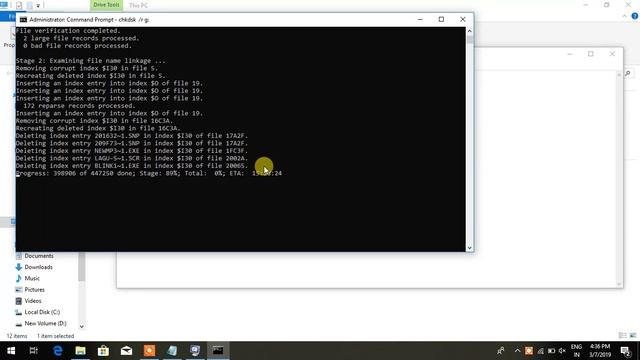Select the Drive Tools ribbon tab
Image resolution: width=640 pixels, height=360 pixels.
106,5
